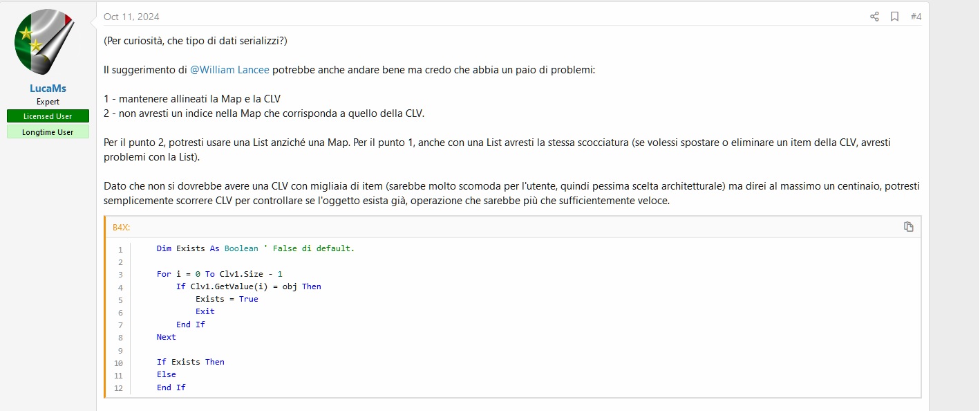Copy the B4X code snippet
The width and height of the screenshot is (980, 411).
tap(909, 227)
